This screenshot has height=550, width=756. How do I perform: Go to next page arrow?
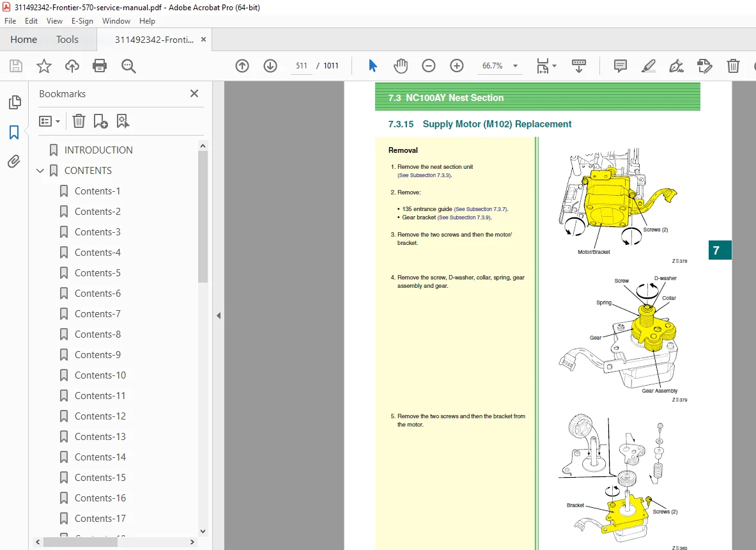coord(270,66)
